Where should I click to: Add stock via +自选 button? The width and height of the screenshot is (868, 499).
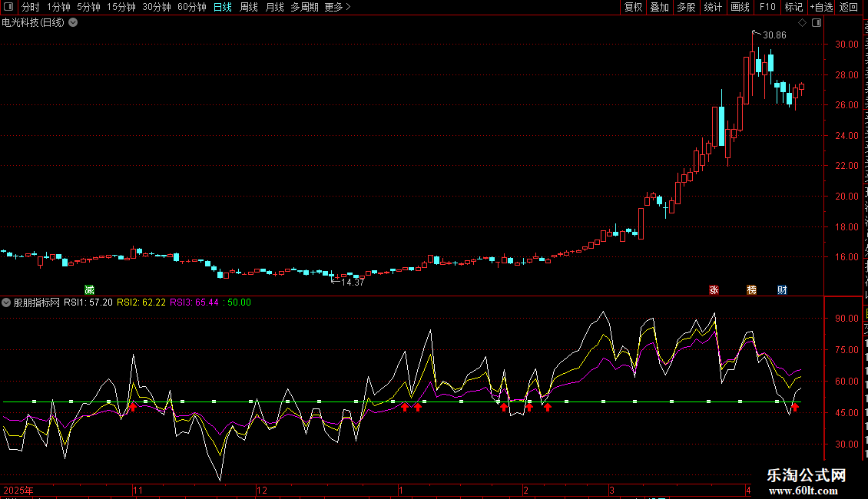[x=821, y=7]
